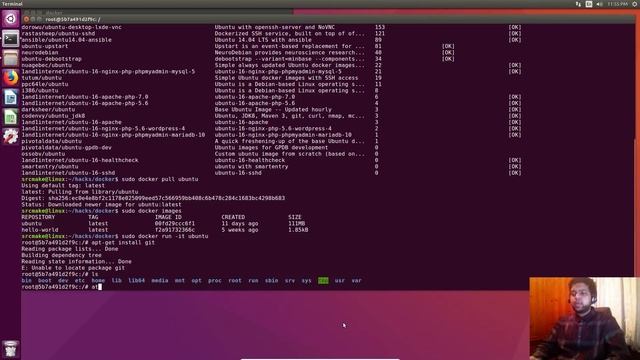The height and width of the screenshot is (360, 640).
Task: Maximize the terminal window
Action: 40,19
